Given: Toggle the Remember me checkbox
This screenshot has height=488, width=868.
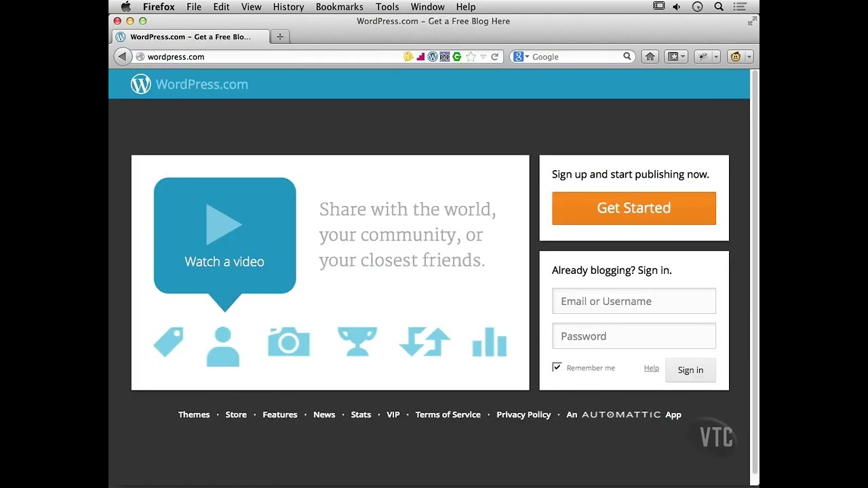Looking at the screenshot, I should point(557,367).
